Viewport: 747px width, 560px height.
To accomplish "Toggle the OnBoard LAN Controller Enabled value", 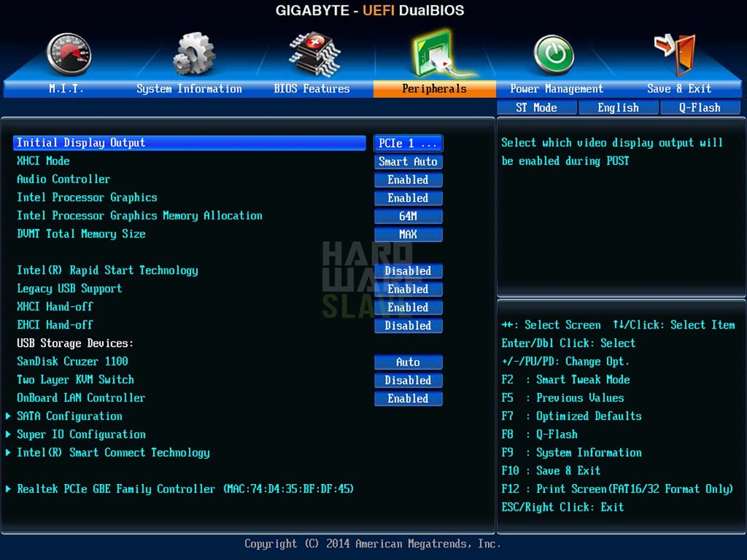I will (408, 399).
